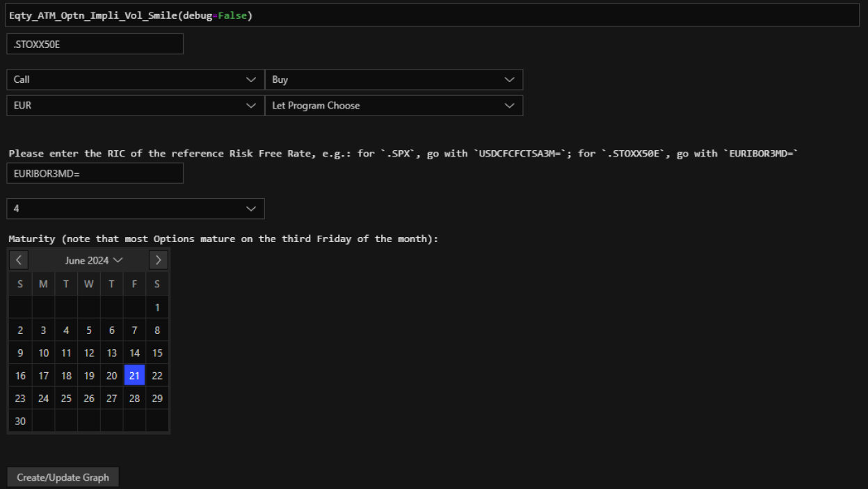The width and height of the screenshot is (868, 489).
Task: Select June 7 in the calendar
Action: tap(134, 330)
